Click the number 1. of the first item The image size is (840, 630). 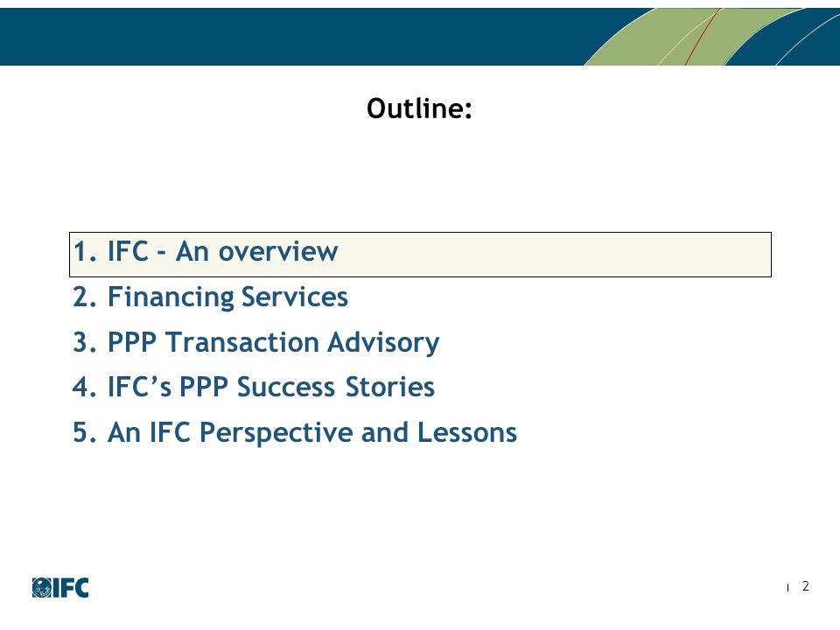coord(85,252)
